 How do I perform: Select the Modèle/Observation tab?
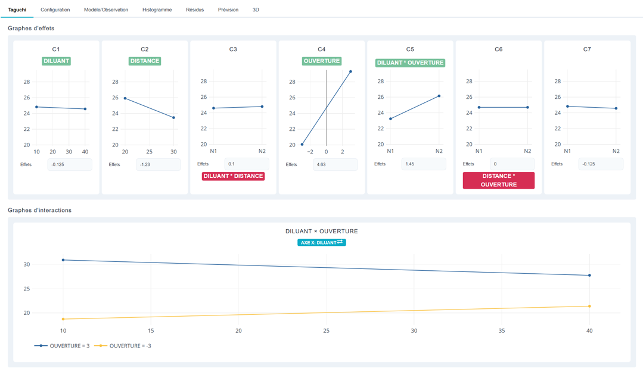click(106, 9)
